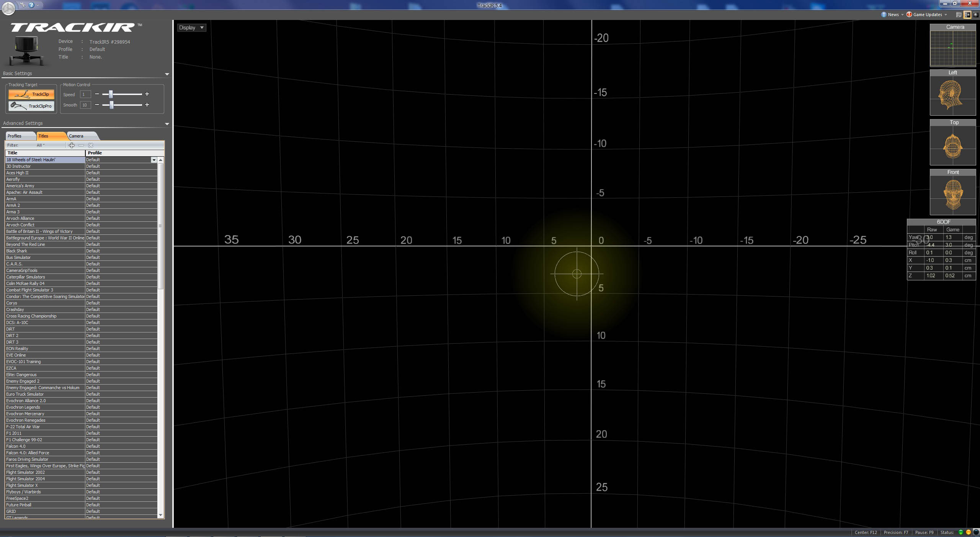Click the Camera view thumbnail
This screenshot has width=980, height=537.
click(953, 45)
